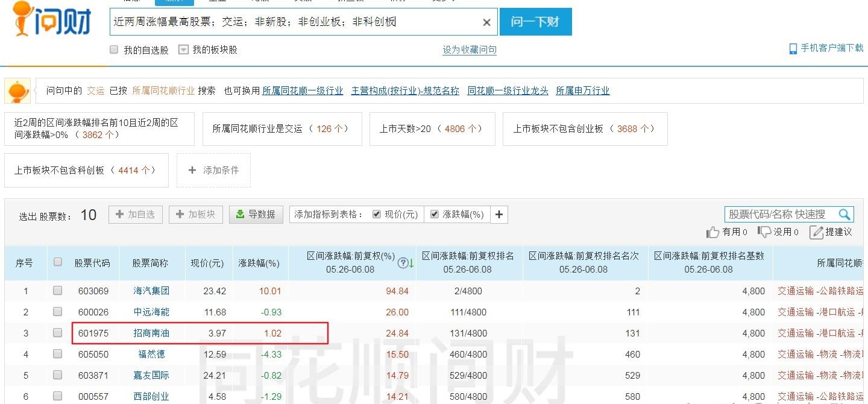The image size is (868, 404).
Task: Click the plus icon to add table indicator
Action: pos(499,214)
